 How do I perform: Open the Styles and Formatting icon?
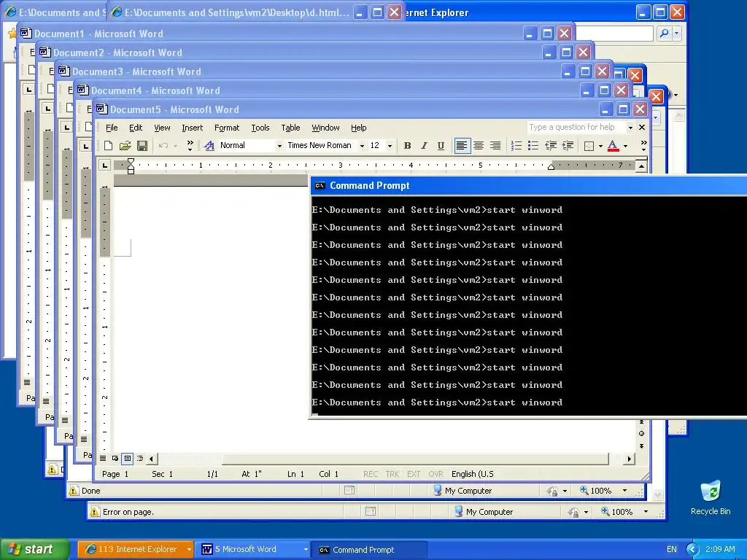[x=209, y=146]
